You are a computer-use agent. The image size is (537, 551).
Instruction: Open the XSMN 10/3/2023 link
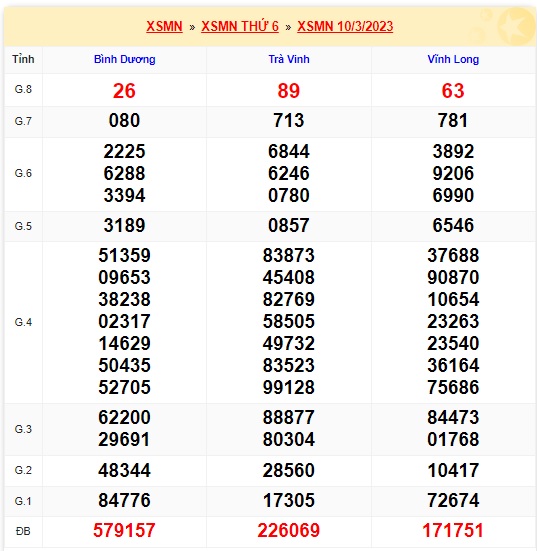(x=345, y=26)
